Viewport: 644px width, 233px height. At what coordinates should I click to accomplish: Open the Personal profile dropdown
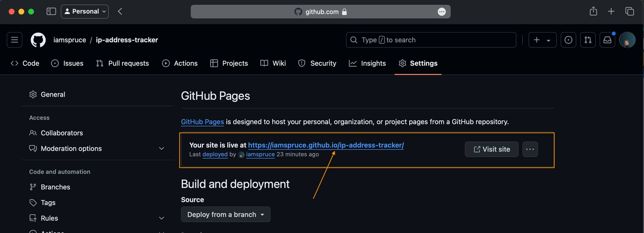point(85,12)
